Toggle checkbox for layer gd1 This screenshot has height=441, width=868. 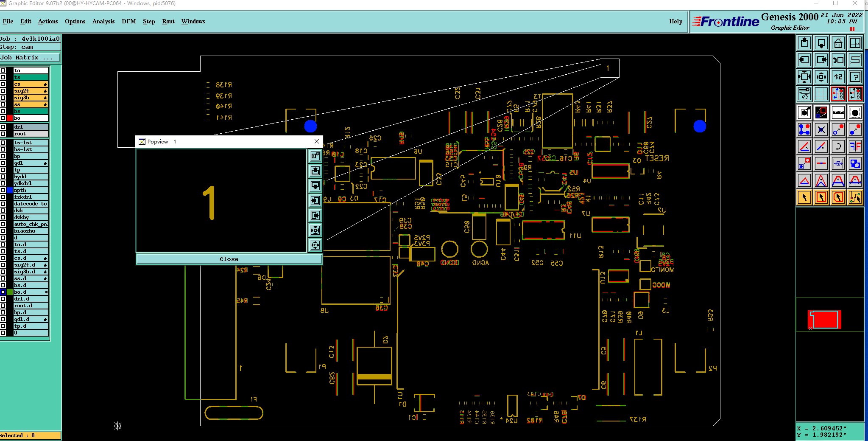pyautogui.click(x=3, y=163)
